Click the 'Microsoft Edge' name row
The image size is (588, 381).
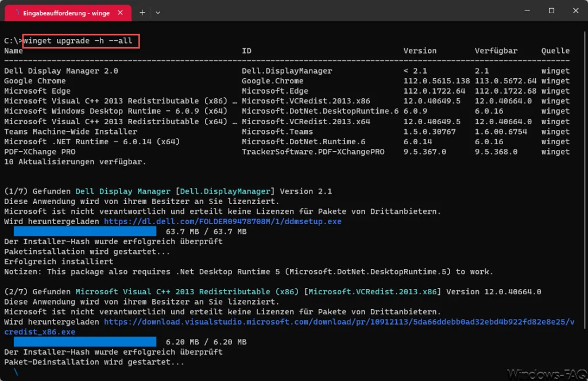click(x=37, y=91)
